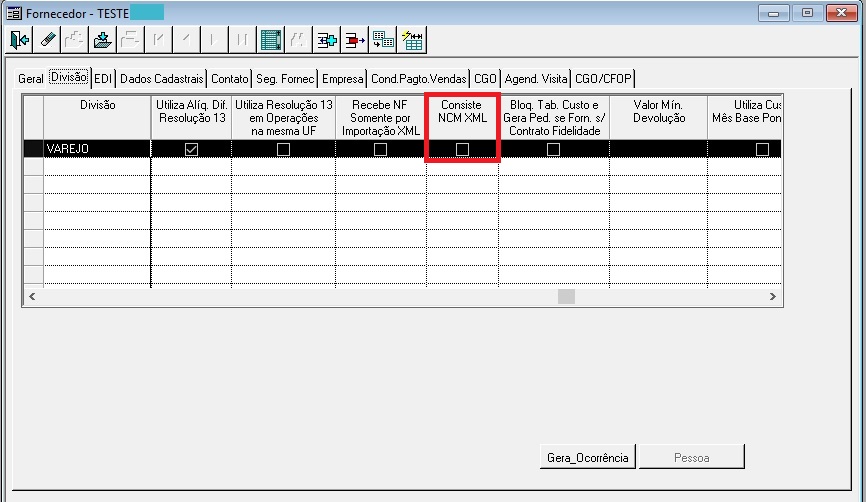
Task: Open the teal list view toolbar icon
Action: (271, 40)
